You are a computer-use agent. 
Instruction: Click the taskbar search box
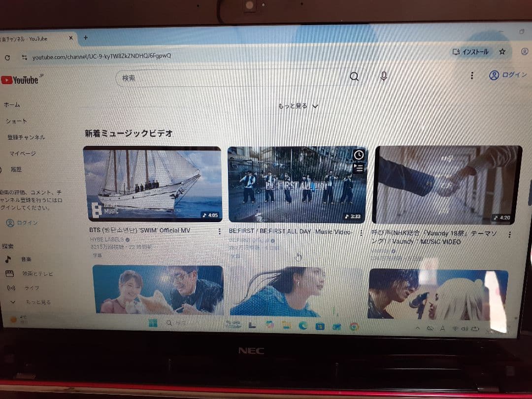pyautogui.click(x=176, y=323)
